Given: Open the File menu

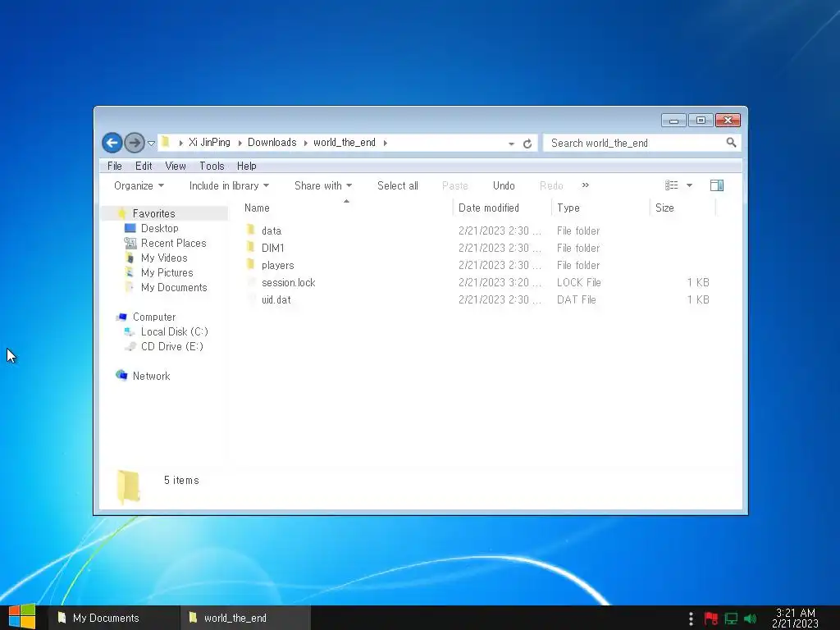Looking at the screenshot, I should coord(115,166).
